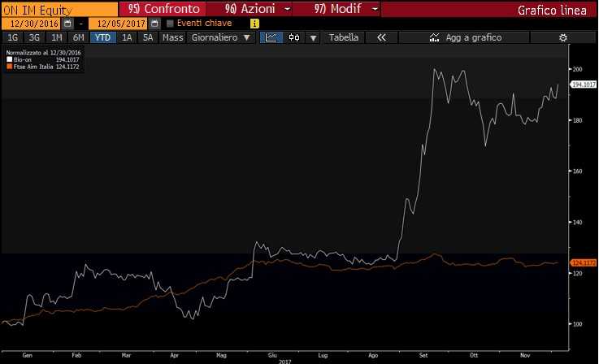Select the line chart type icon
Image resolution: width=599 pixels, height=364 pixels.
[x=271, y=37]
